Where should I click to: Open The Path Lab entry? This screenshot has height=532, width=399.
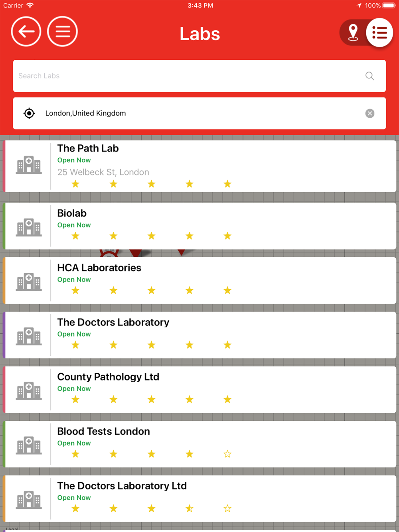tap(199, 166)
